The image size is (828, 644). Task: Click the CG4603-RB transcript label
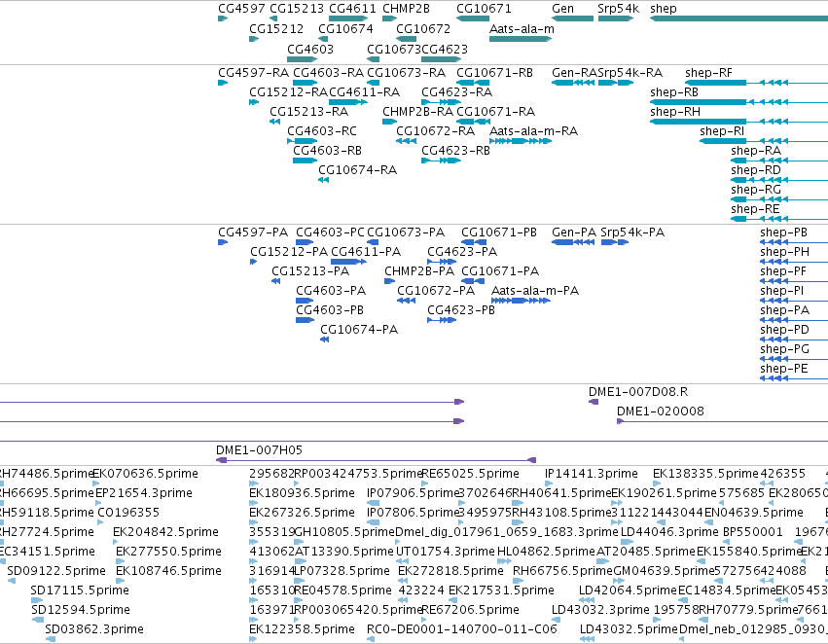pos(327,151)
